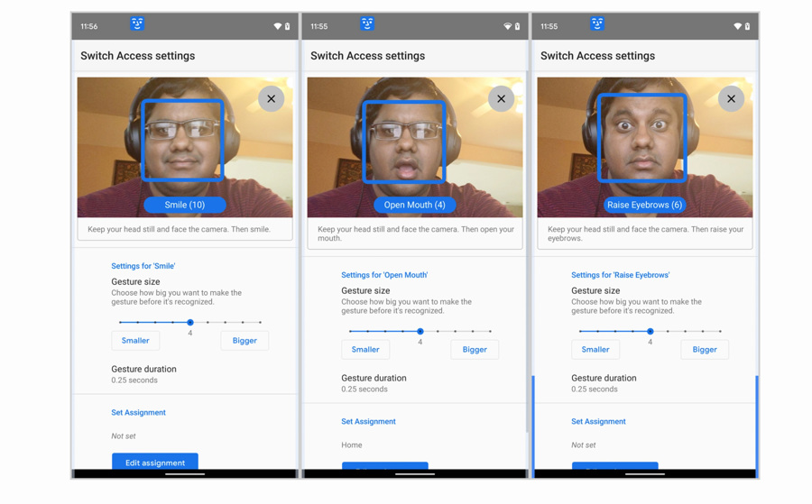Tap the instruction text ending 'Then smile.'
812x504 pixels.
pyautogui.click(x=180, y=229)
